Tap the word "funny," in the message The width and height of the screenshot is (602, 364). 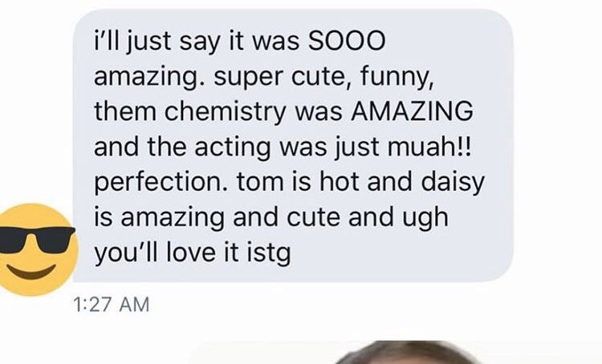point(397,78)
